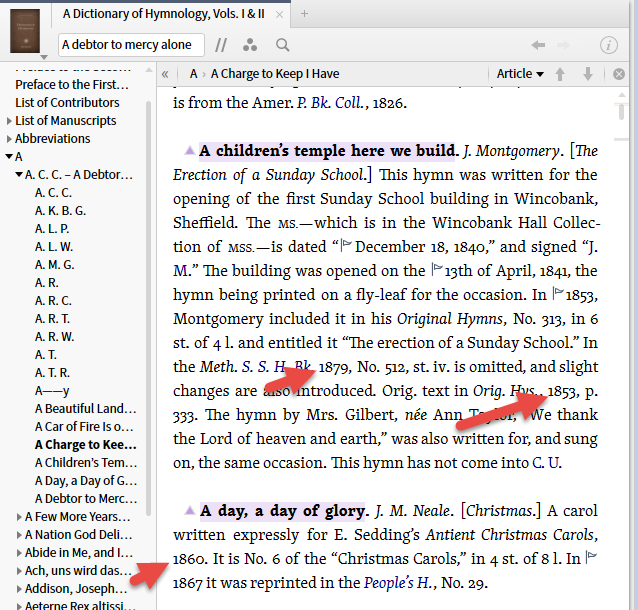Viewport: 638px width, 610px height.
Task: Open A Beautiful Land entry
Action: click(85, 409)
